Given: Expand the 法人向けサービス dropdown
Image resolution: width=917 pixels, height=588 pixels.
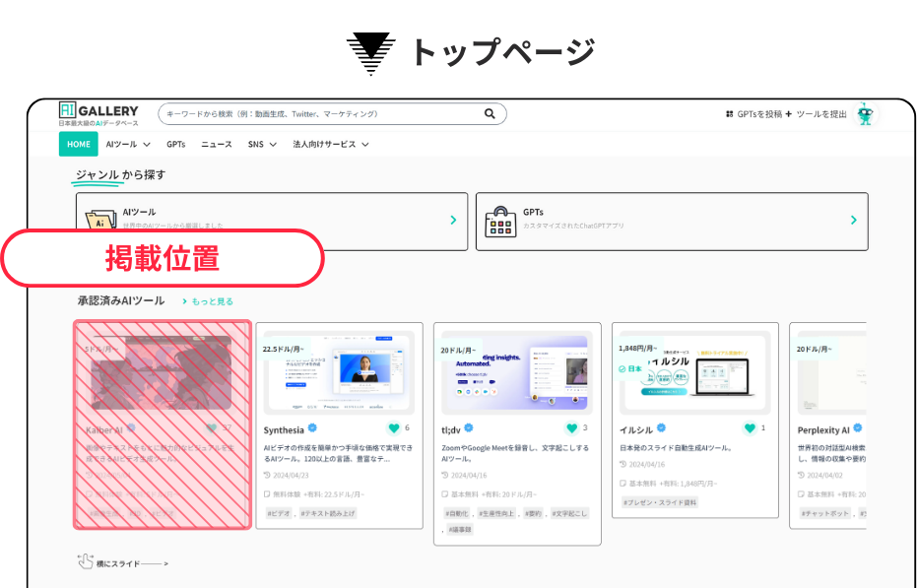Looking at the screenshot, I should pos(330,144).
